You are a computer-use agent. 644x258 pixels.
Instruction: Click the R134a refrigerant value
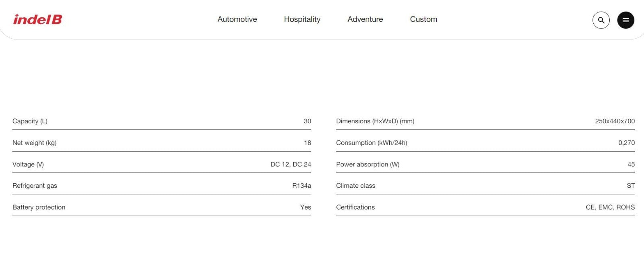pyautogui.click(x=301, y=186)
